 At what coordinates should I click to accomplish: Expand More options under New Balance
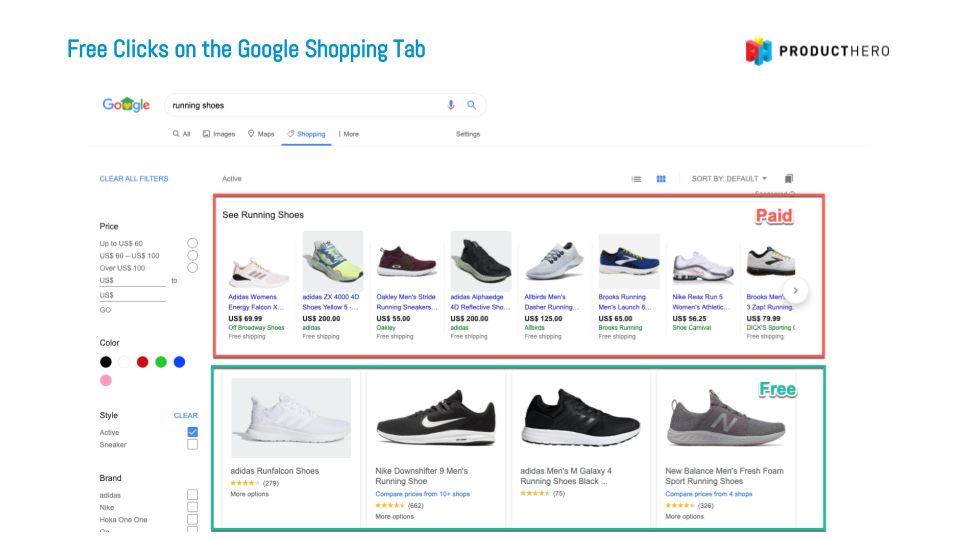(684, 517)
